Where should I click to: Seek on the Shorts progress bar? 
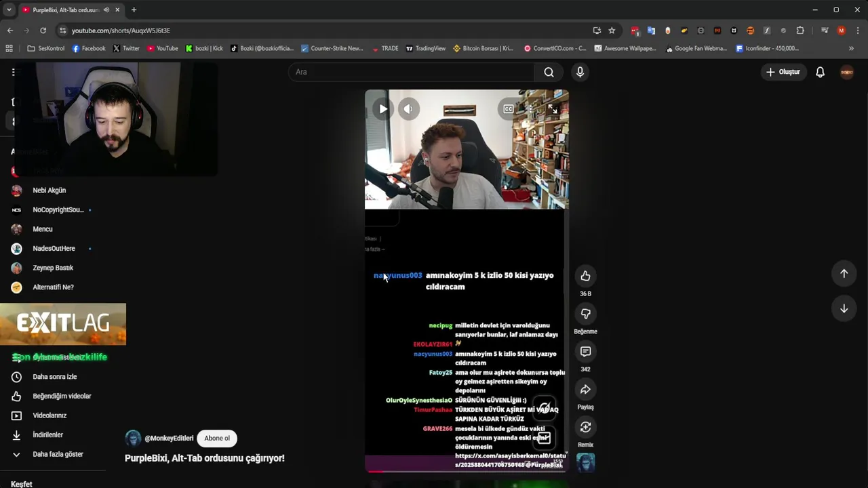coord(467,470)
